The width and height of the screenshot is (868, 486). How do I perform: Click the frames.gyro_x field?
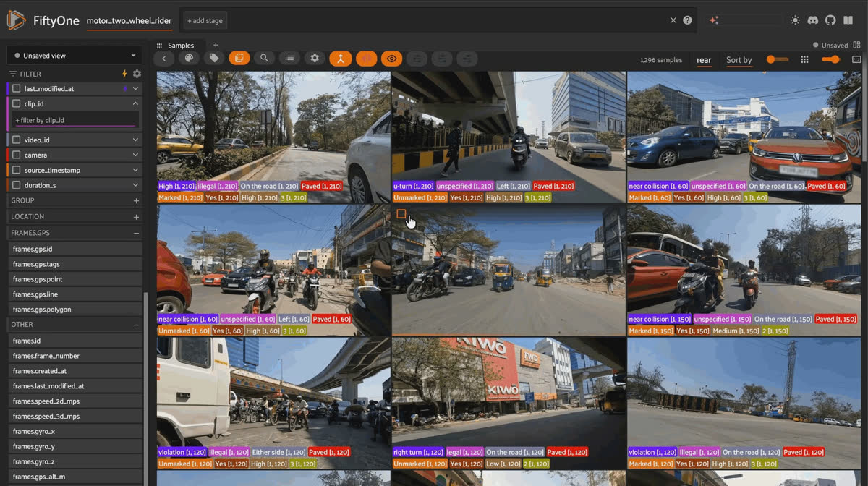pos(76,432)
